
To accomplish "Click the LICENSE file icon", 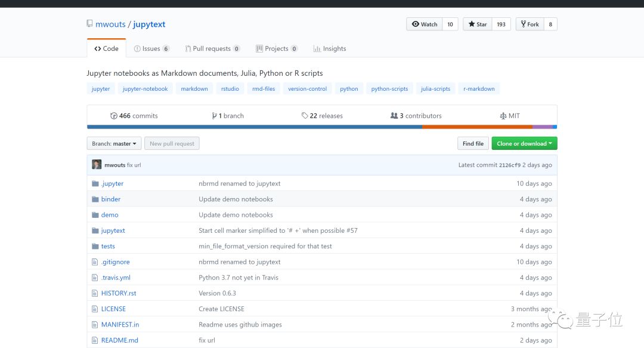I will point(95,309).
